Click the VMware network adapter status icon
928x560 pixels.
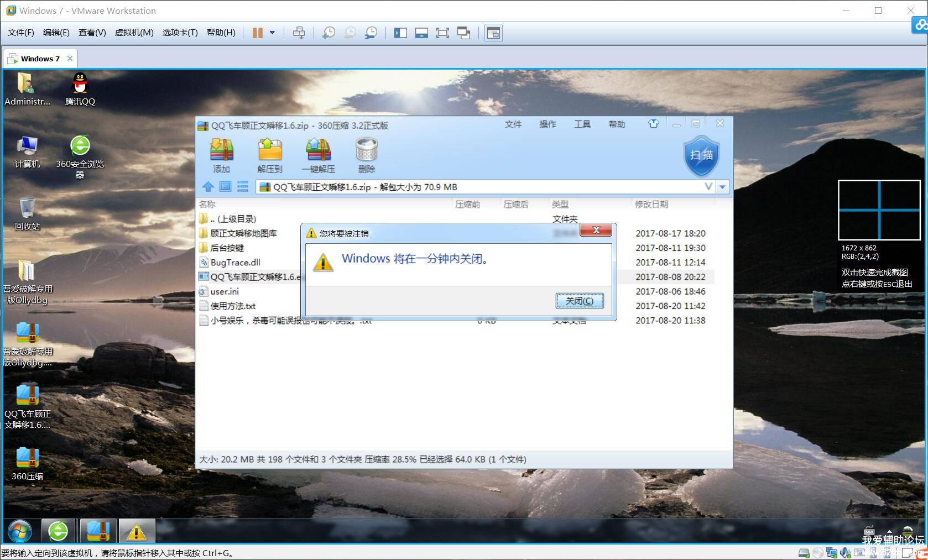[831, 552]
